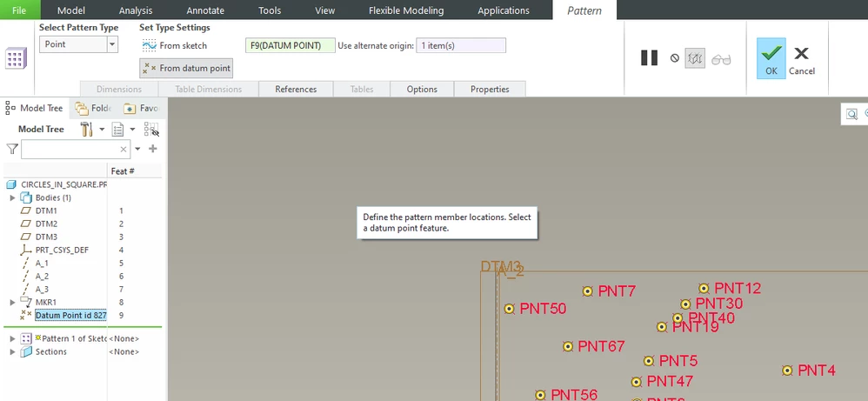The height and width of the screenshot is (401, 868).
Task: Select the Model Tree navigator tab
Action: pyautogui.click(x=35, y=108)
